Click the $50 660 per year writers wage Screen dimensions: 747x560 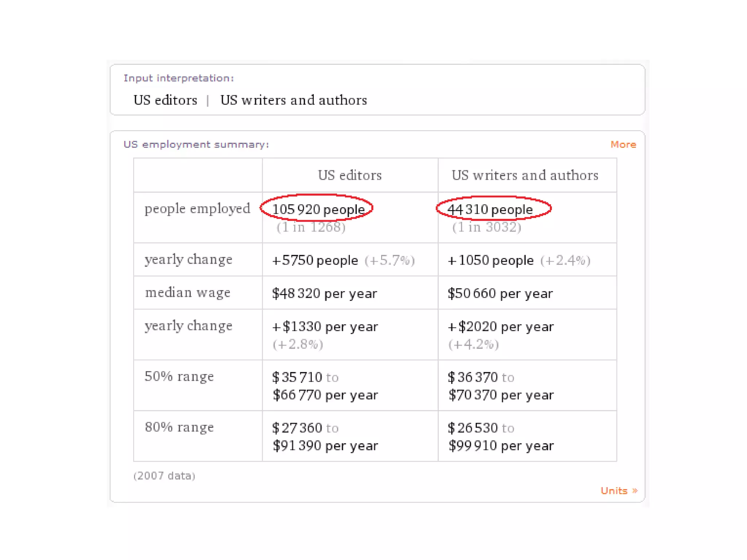pos(500,293)
